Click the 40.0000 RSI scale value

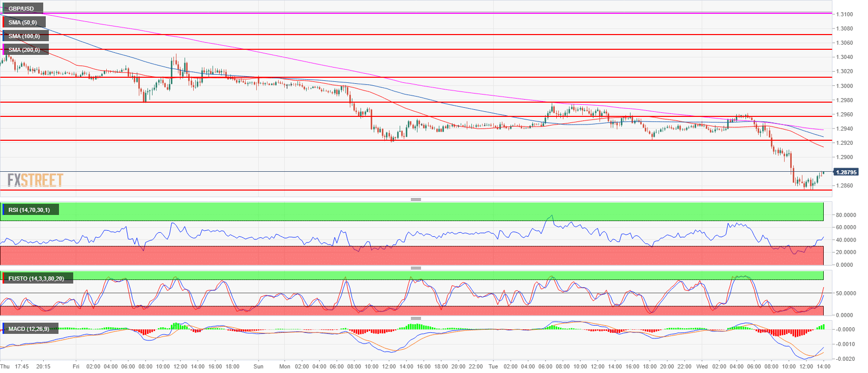point(846,240)
